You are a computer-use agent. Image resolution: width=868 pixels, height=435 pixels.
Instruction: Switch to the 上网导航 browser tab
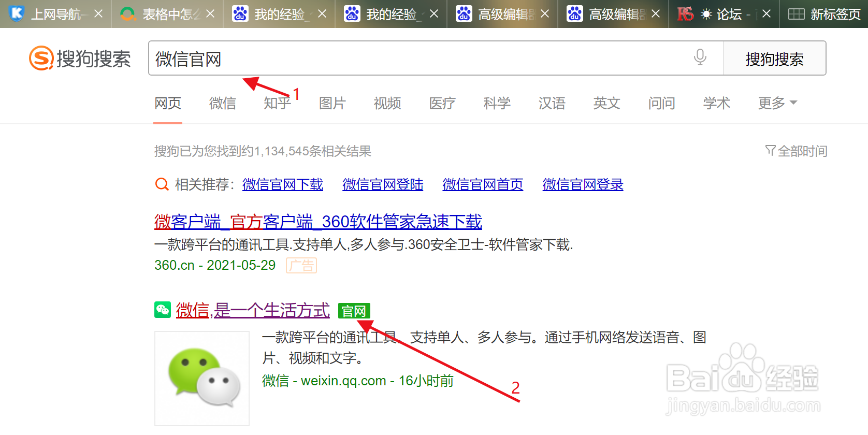tap(55, 14)
